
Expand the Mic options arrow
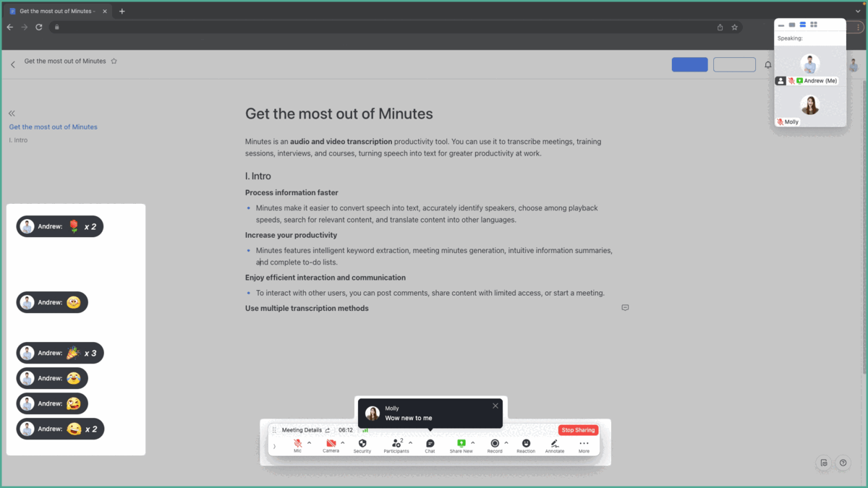pyautogui.click(x=310, y=443)
